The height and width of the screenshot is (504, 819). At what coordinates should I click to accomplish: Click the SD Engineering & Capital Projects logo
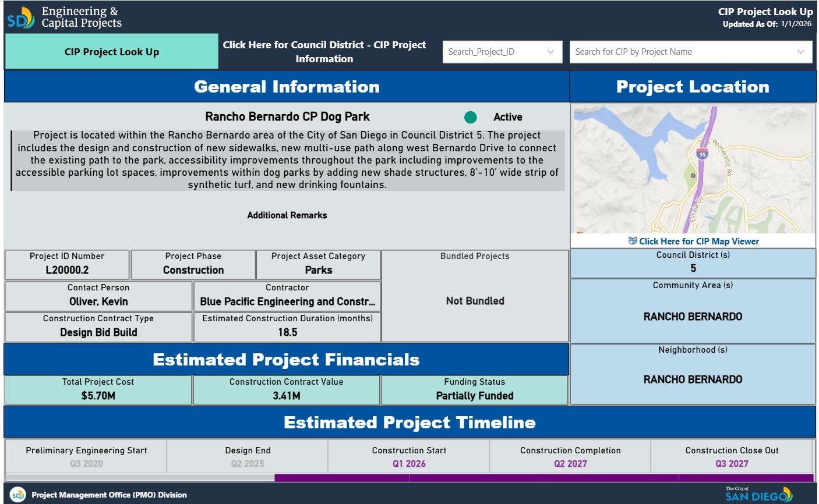65,17
